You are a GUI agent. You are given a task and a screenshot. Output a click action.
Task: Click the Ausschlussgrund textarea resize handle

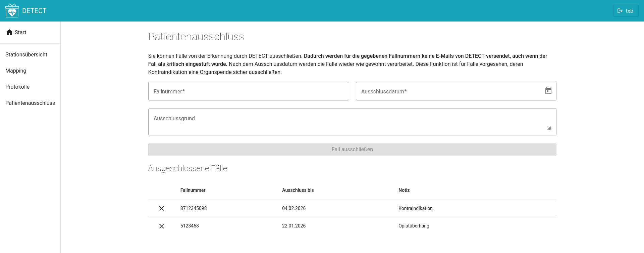pyautogui.click(x=549, y=128)
